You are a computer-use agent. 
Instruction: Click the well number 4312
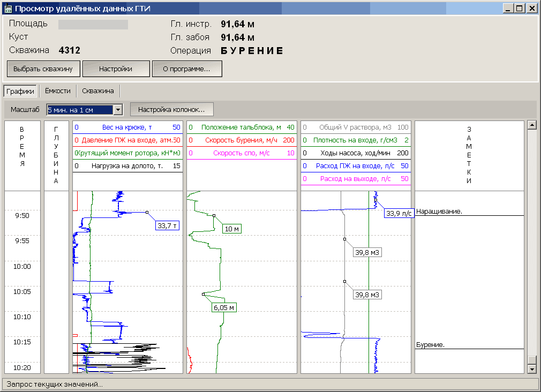pyautogui.click(x=69, y=50)
